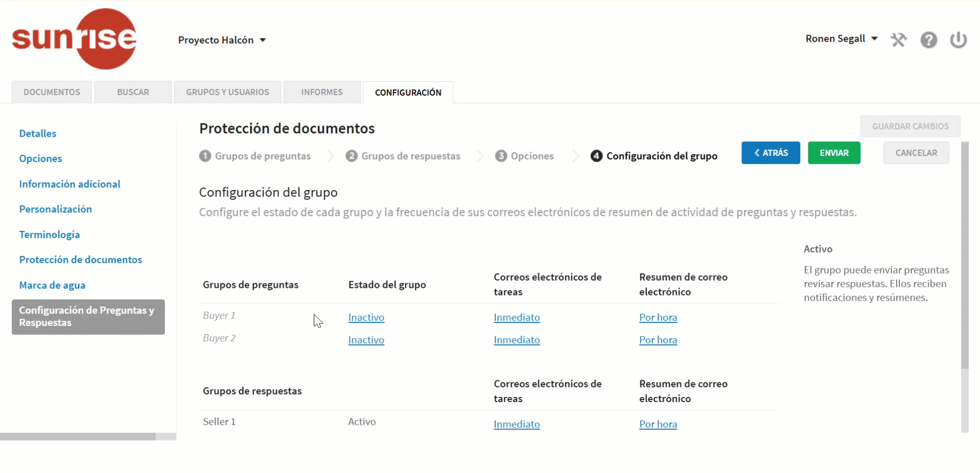980x473 pixels.
Task: Click the Buyer 2 group name
Action: coord(219,338)
